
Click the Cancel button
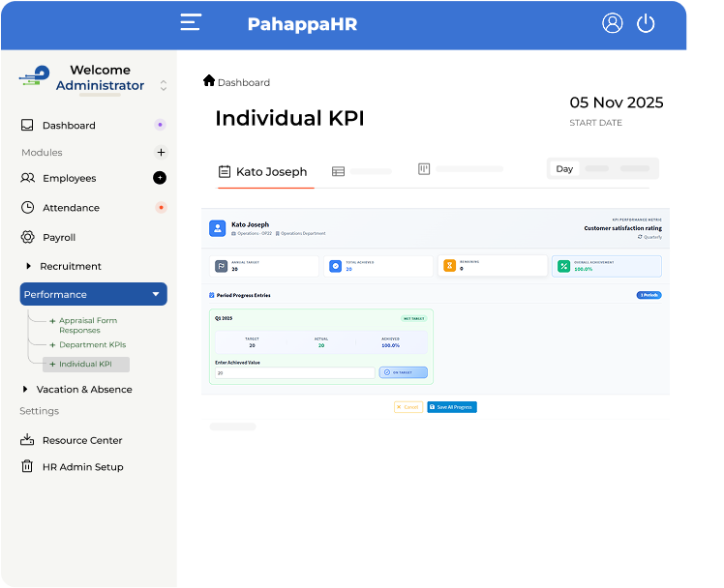407,407
